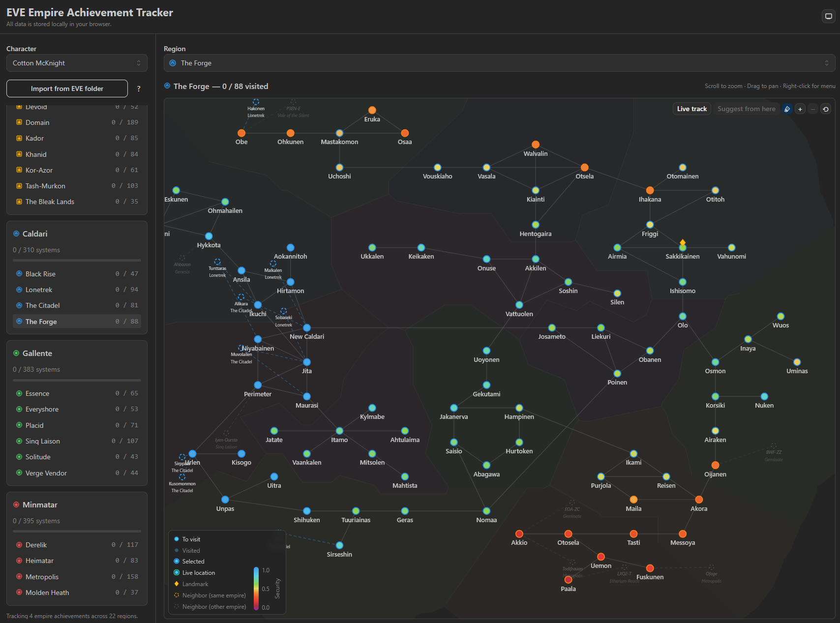The width and height of the screenshot is (840, 623).
Task: Reset the map view with circular arrow icon
Action: (x=826, y=109)
